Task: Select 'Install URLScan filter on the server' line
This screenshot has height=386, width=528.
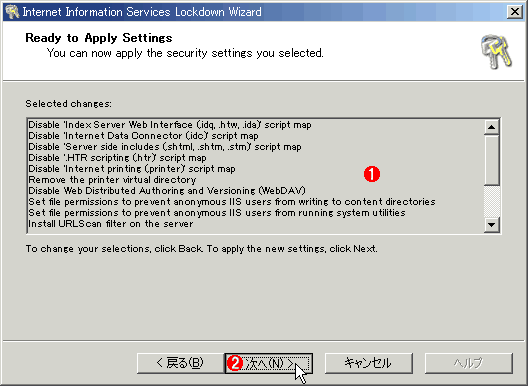Action: coord(111,224)
